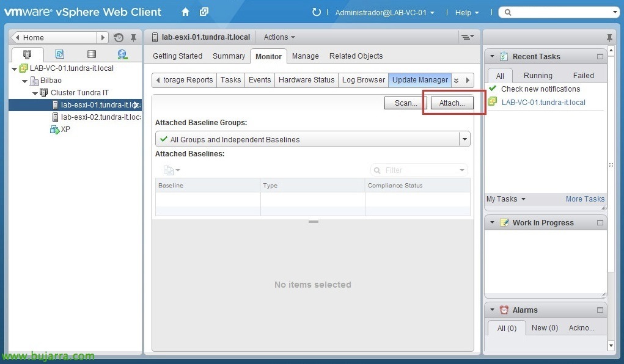Open the Storage inventory icon
The image size is (624, 364).
[92, 54]
